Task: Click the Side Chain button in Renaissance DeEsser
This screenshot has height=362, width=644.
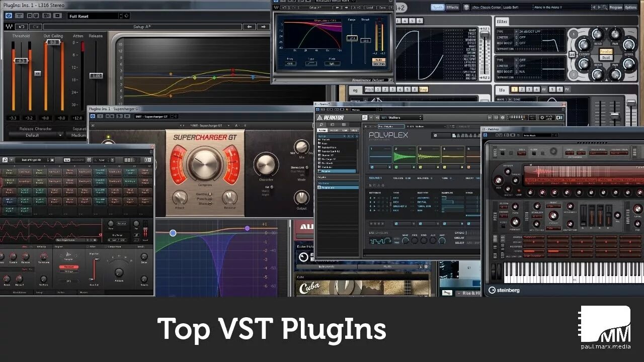Action: (x=378, y=64)
